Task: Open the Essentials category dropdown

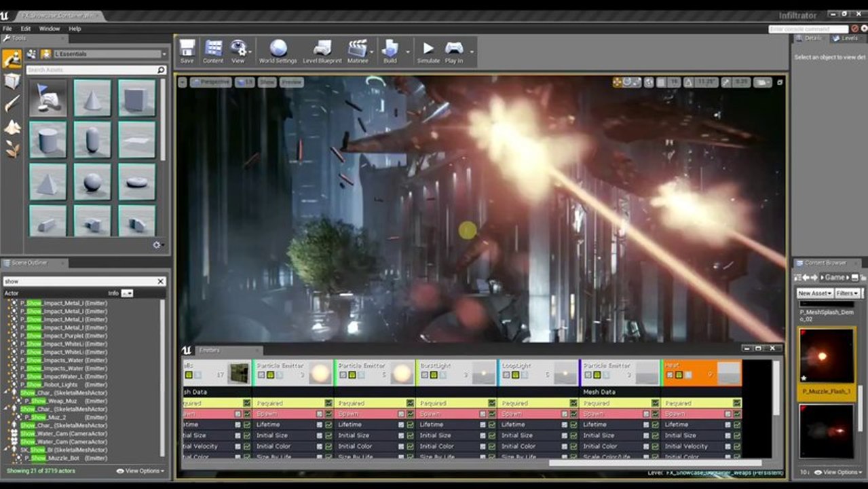Action: (x=109, y=54)
